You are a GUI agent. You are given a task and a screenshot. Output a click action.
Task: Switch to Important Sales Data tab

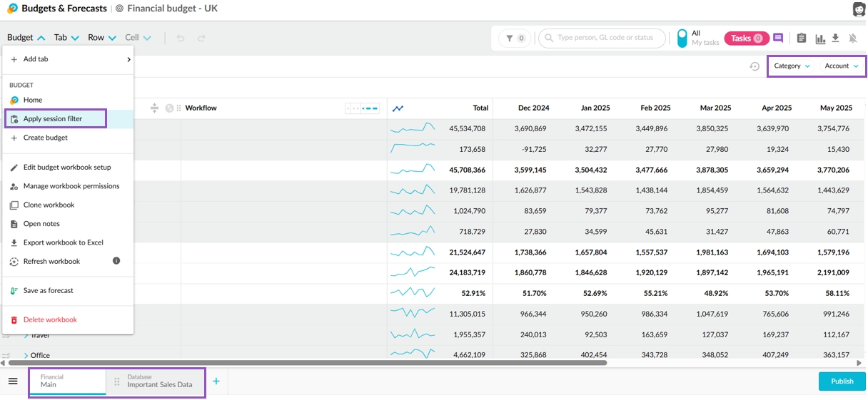159,381
